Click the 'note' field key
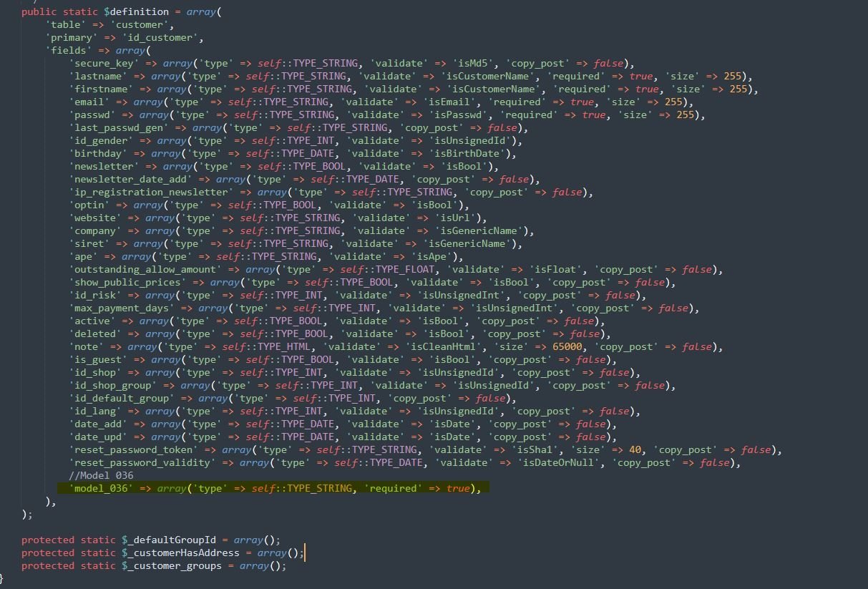The height and width of the screenshot is (589, 868). click(86, 346)
